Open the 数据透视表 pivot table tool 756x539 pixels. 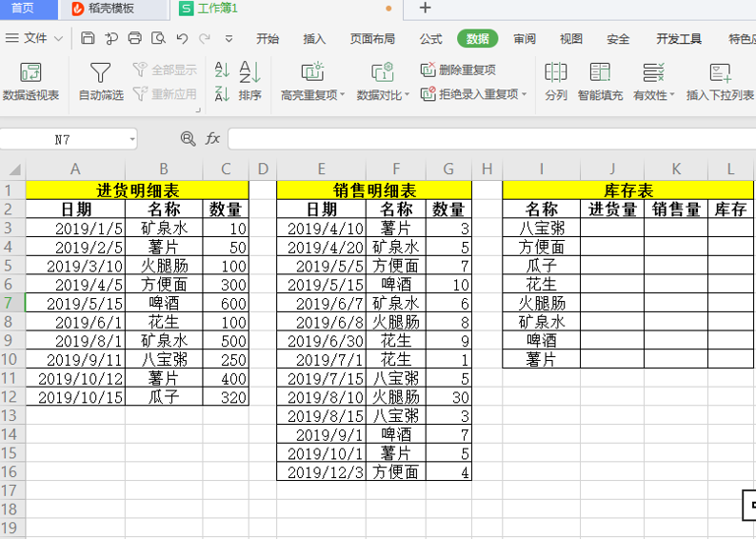click(30, 82)
